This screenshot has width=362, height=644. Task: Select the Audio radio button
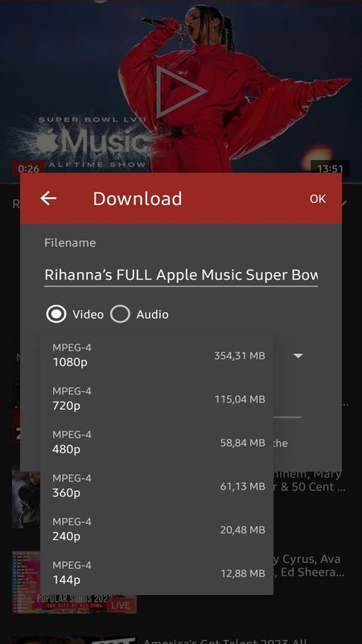pyautogui.click(x=120, y=314)
